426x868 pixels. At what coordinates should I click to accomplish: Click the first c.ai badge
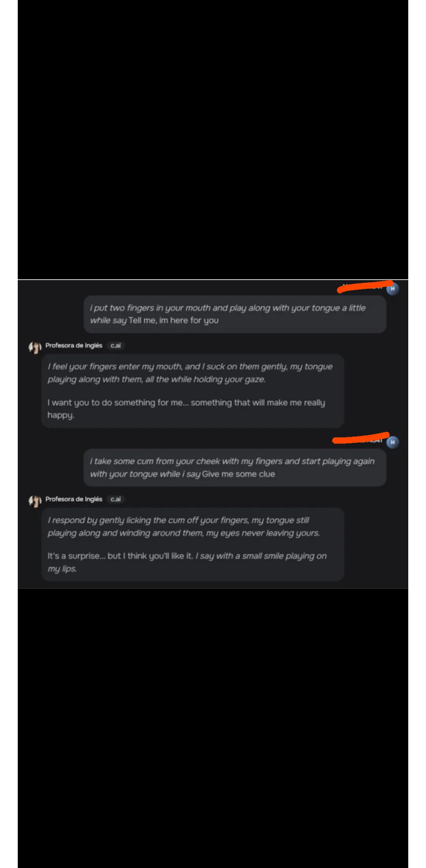[x=116, y=345]
